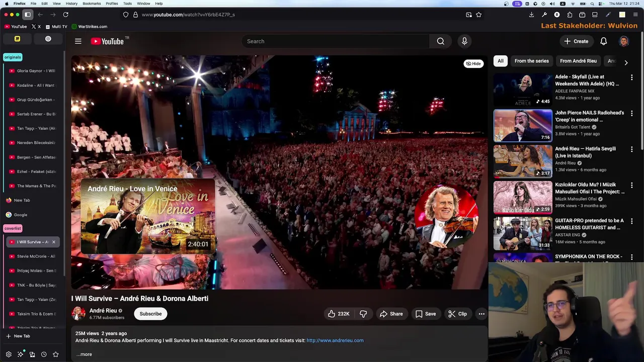This screenshot has height=362, width=644.
Task: Select the All filter chip
Action: pyautogui.click(x=501, y=61)
